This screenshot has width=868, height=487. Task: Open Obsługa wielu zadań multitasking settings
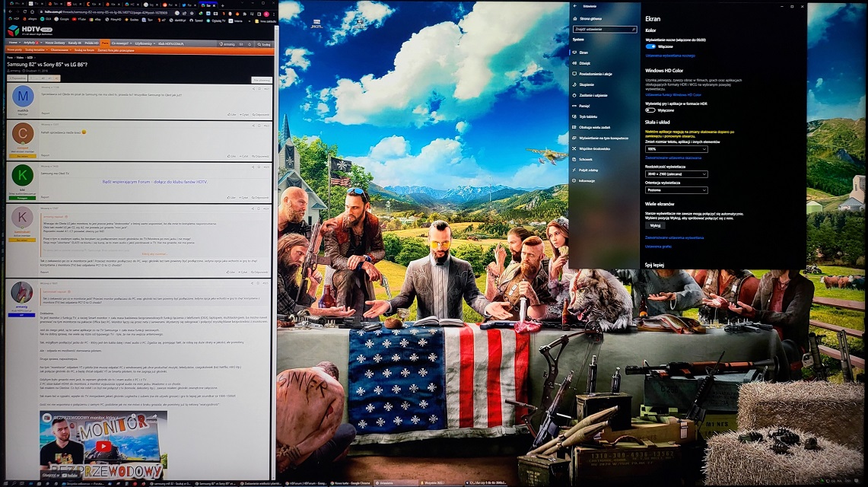591,127
